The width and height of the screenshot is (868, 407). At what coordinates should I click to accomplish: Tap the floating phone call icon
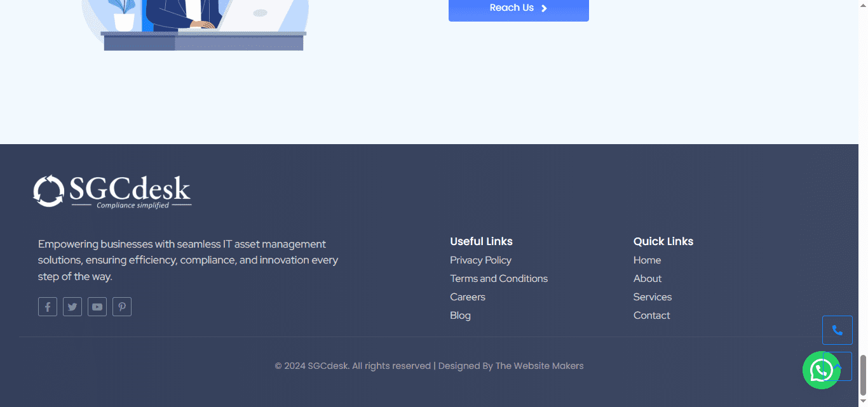tap(837, 330)
